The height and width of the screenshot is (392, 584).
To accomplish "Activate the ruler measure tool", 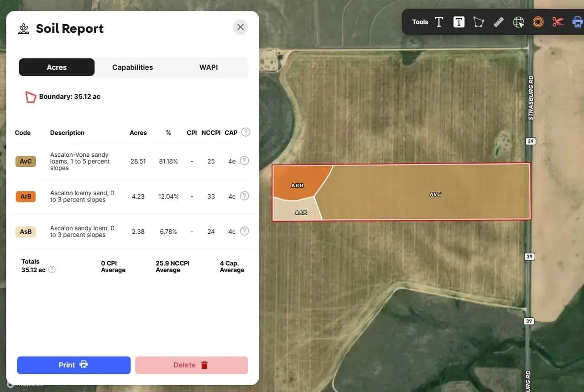I will click(498, 22).
